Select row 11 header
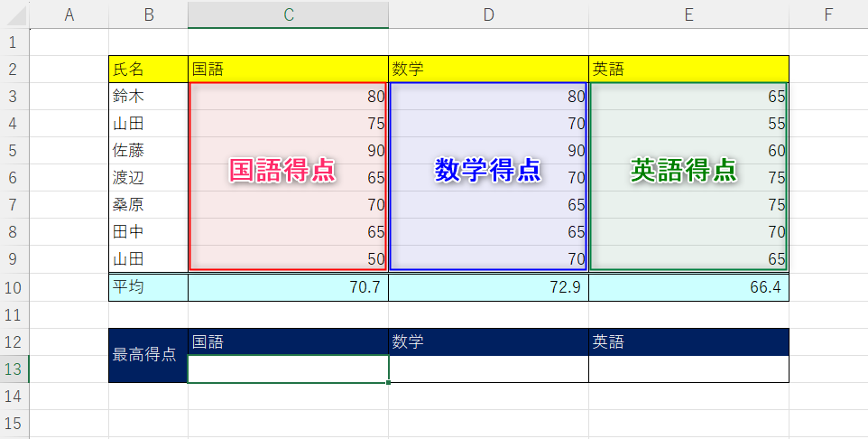868x439 pixels. pos(14,315)
